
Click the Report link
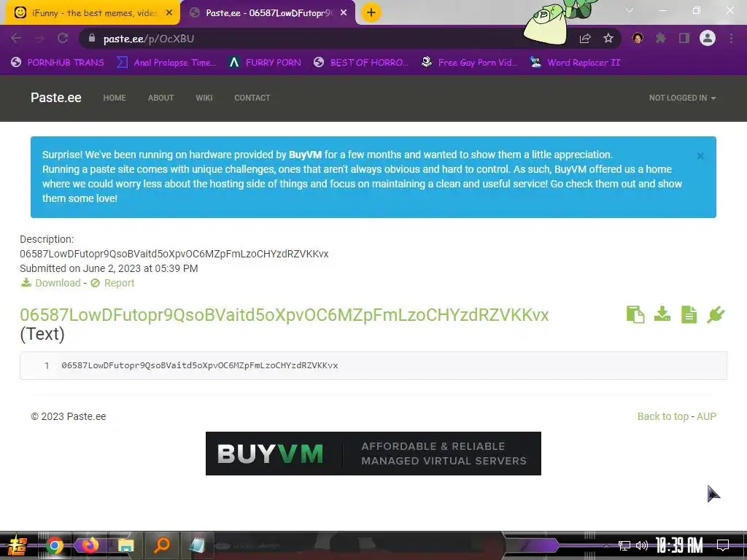pyautogui.click(x=112, y=283)
